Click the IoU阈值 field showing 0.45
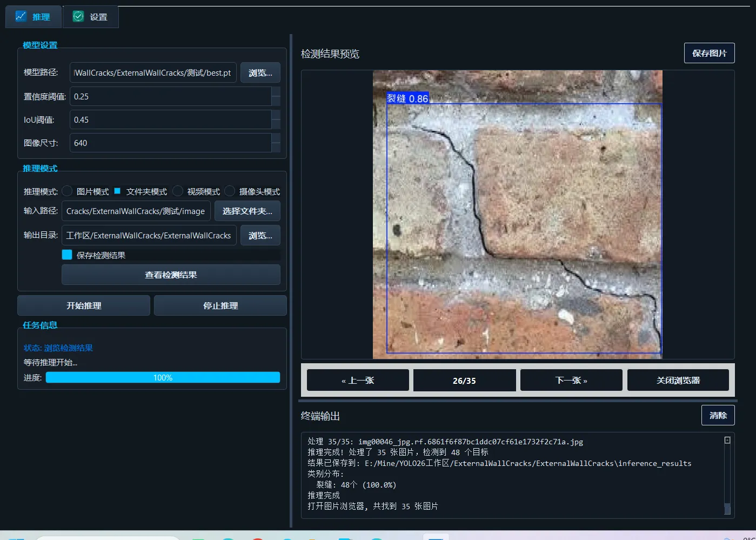The image size is (756, 540). [171, 119]
